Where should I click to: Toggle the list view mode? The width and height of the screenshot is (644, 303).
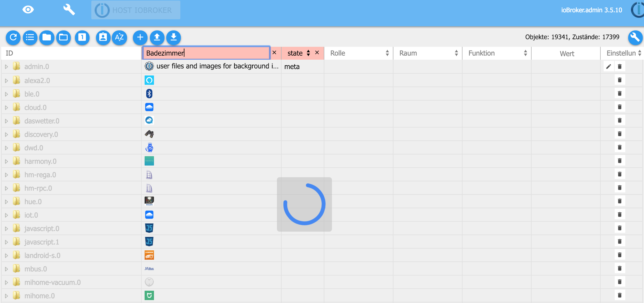tap(30, 37)
